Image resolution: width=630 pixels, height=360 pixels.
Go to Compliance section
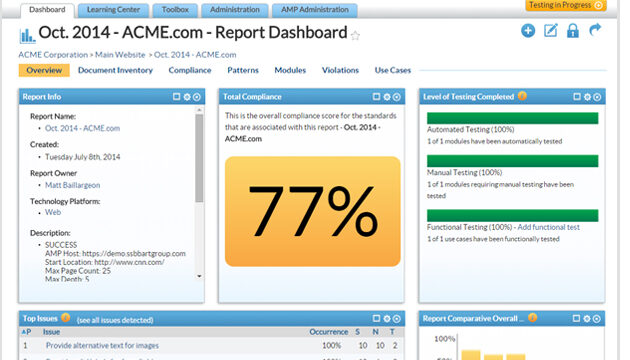(190, 70)
